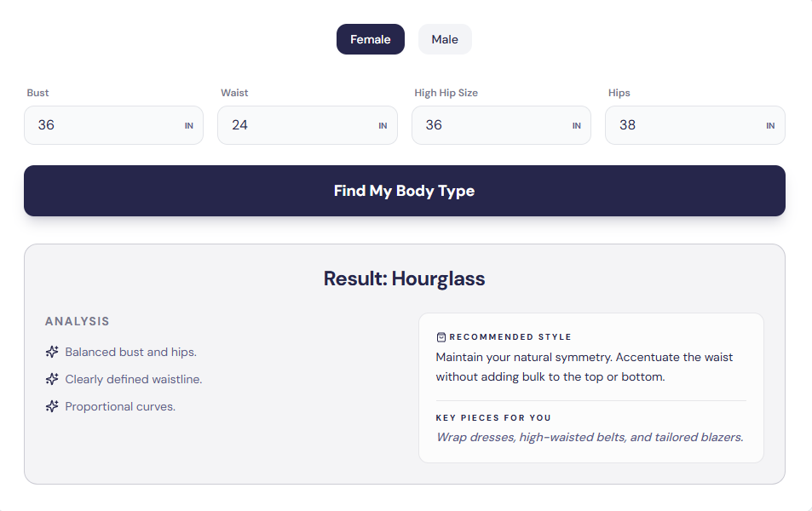Click inside the Bust measurement input
This screenshot has height=511, width=812.
point(102,124)
